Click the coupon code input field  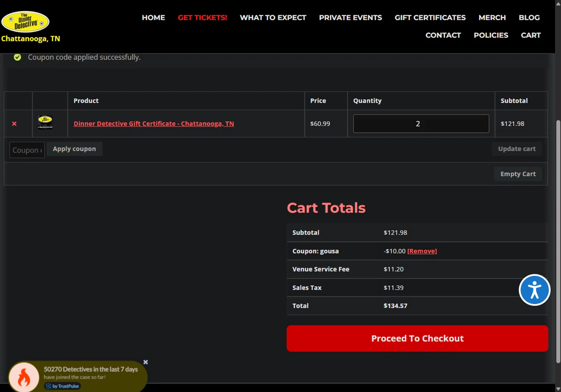point(27,150)
